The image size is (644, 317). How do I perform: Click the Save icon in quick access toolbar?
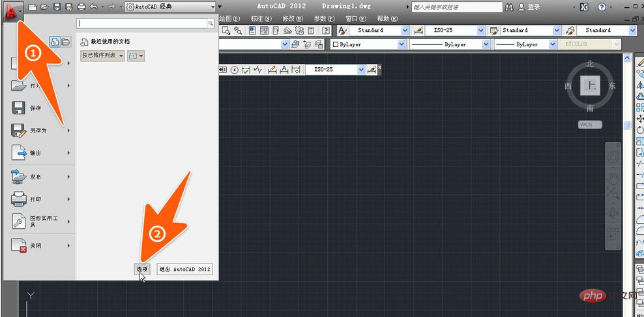[57, 7]
